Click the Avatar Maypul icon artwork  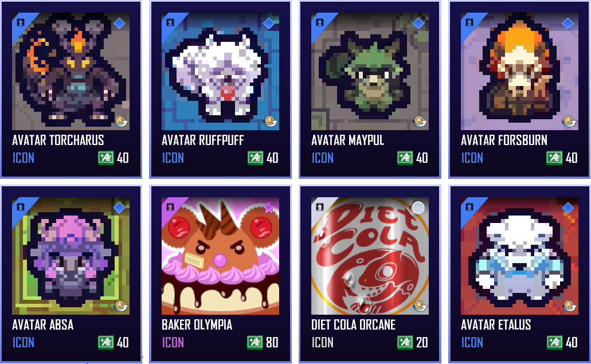[x=370, y=72]
